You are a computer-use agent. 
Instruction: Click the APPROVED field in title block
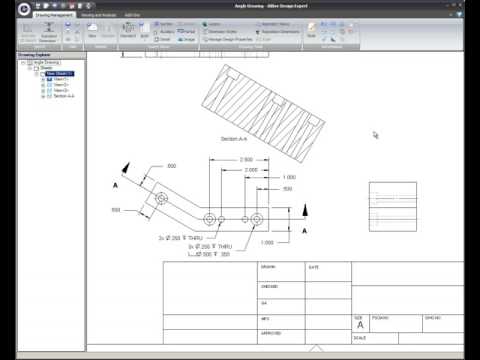click(x=281, y=337)
